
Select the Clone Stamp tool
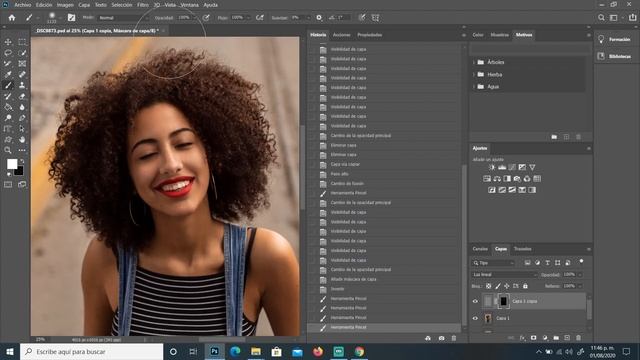coord(22,85)
